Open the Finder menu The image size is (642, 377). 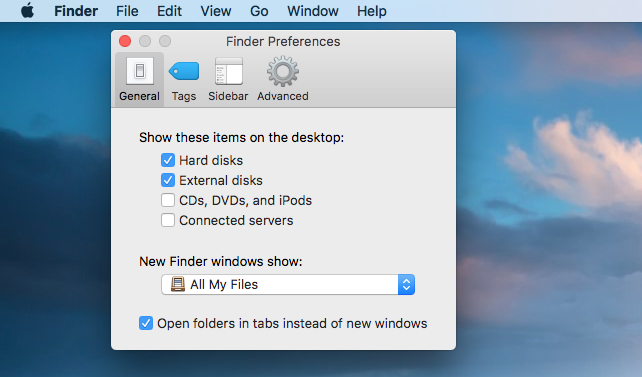coord(76,11)
